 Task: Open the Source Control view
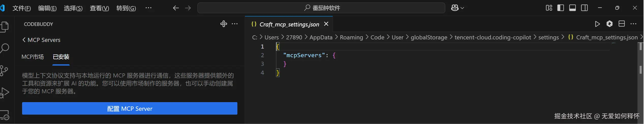(x=4, y=71)
